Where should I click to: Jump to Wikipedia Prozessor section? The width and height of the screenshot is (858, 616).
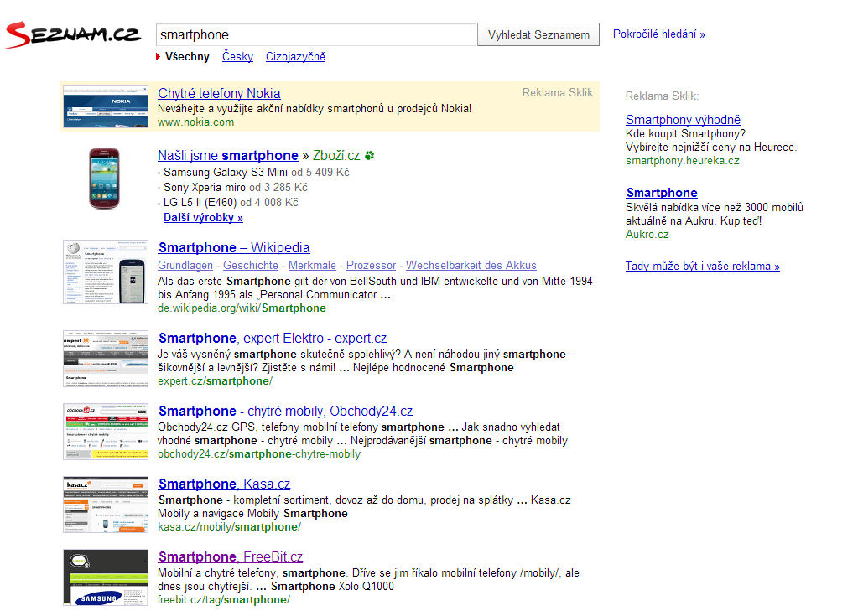coord(371,265)
